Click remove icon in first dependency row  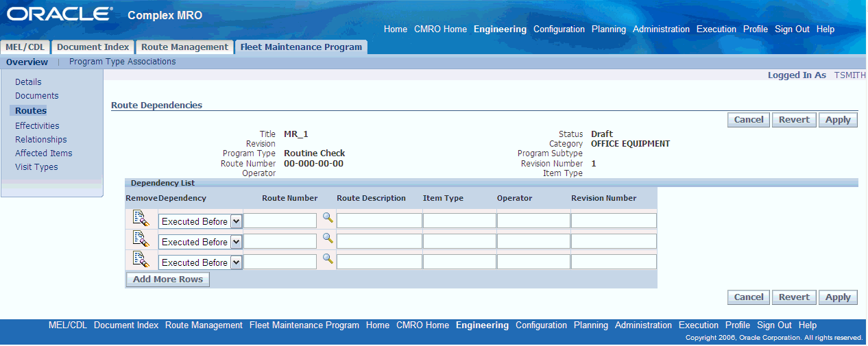point(141,219)
